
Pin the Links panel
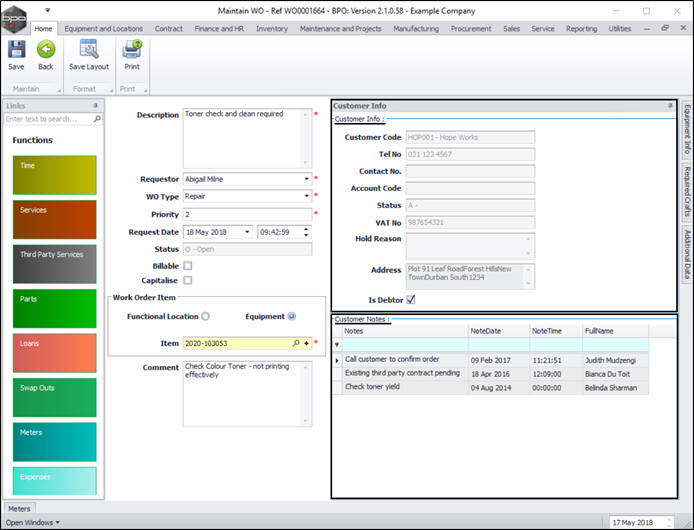(x=95, y=105)
